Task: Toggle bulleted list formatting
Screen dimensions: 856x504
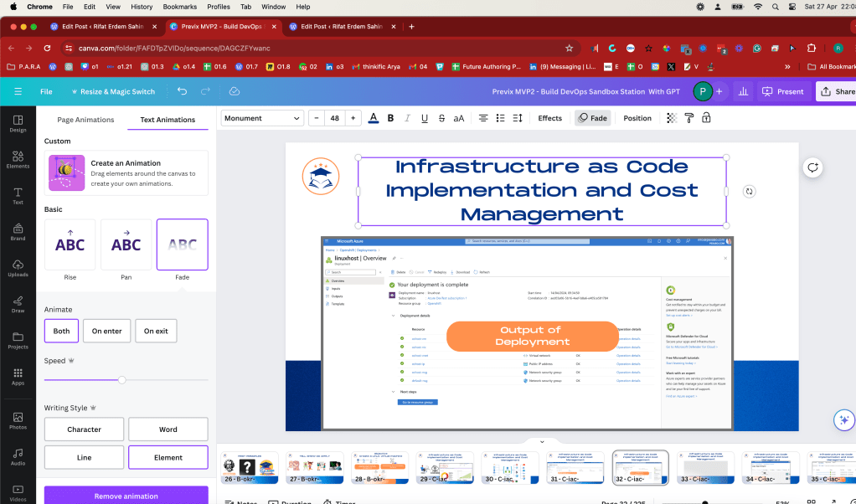Action: click(x=500, y=118)
